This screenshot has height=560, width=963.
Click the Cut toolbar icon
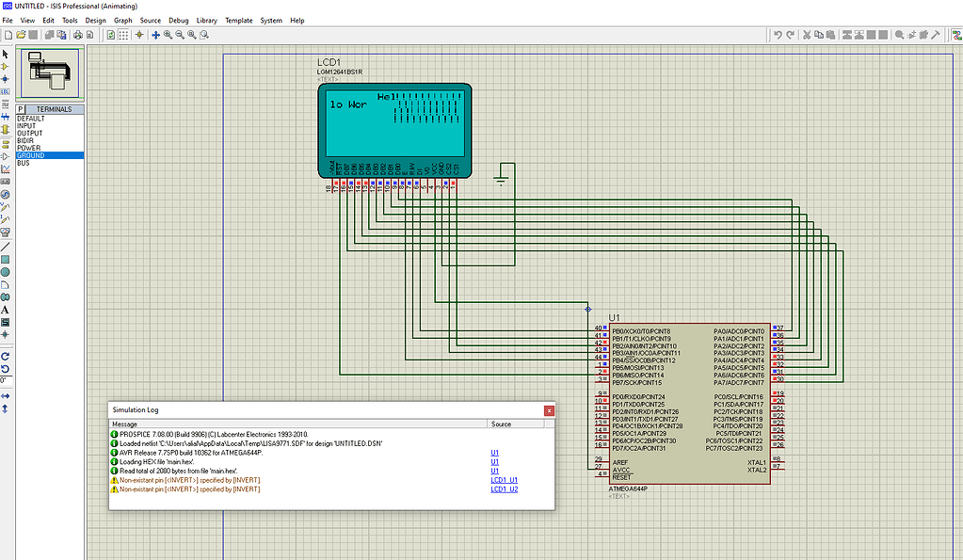click(807, 35)
